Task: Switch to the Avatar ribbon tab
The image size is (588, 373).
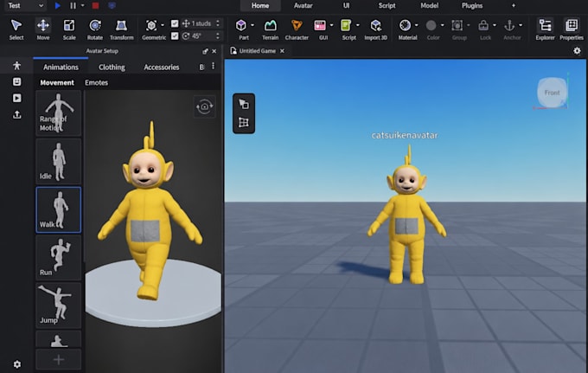Action: click(x=303, y=6)
